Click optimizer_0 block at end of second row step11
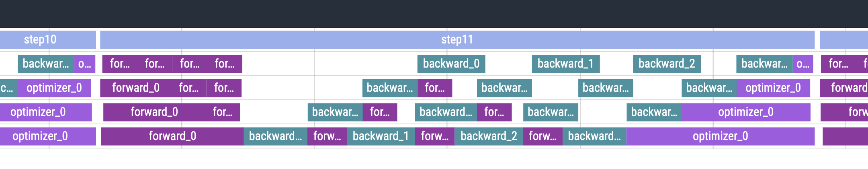 tap(773, 88)
